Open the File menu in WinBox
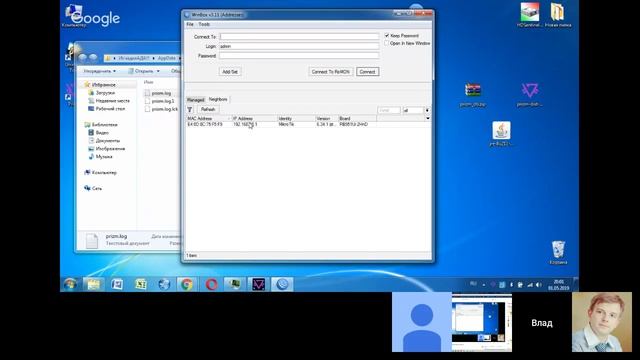 click(190, 24)
